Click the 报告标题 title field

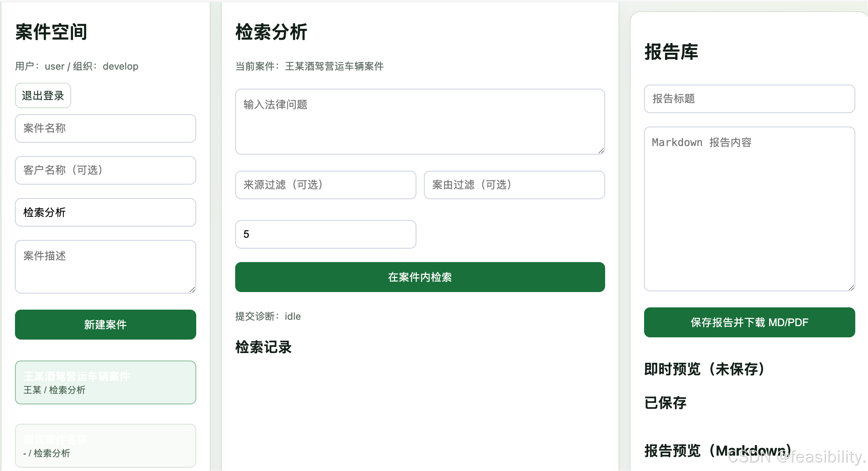tap(749, 99)
